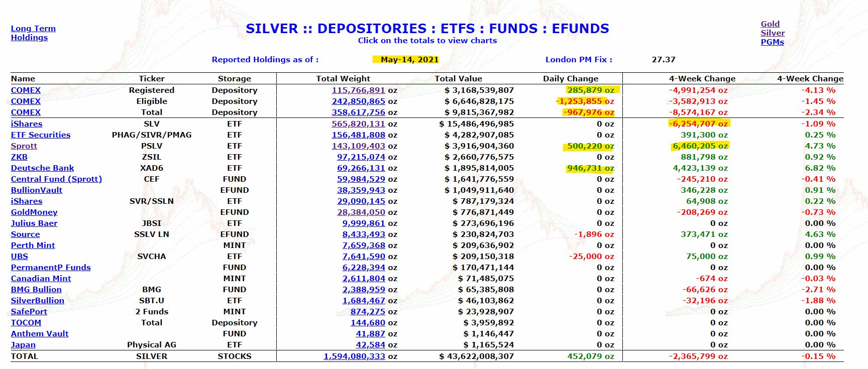Open the Sprott link for ticker PSLV
Screen dimensions: 868x369
[24, 146]
